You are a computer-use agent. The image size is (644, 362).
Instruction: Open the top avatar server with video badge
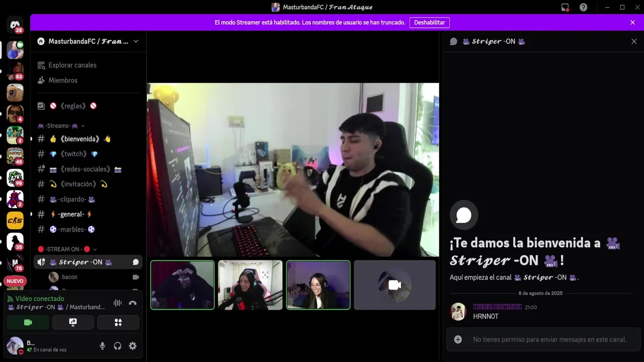coord(15,50)
